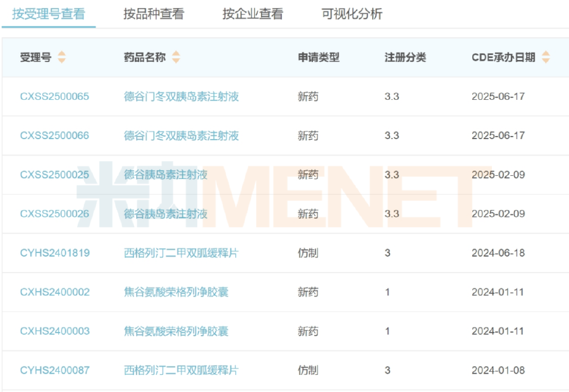Viewport: 569px width, 392px height.
Task: Open 焦谷氨酸荣格列净胶囊 in CXHS2400003 row
Action: 176,331
